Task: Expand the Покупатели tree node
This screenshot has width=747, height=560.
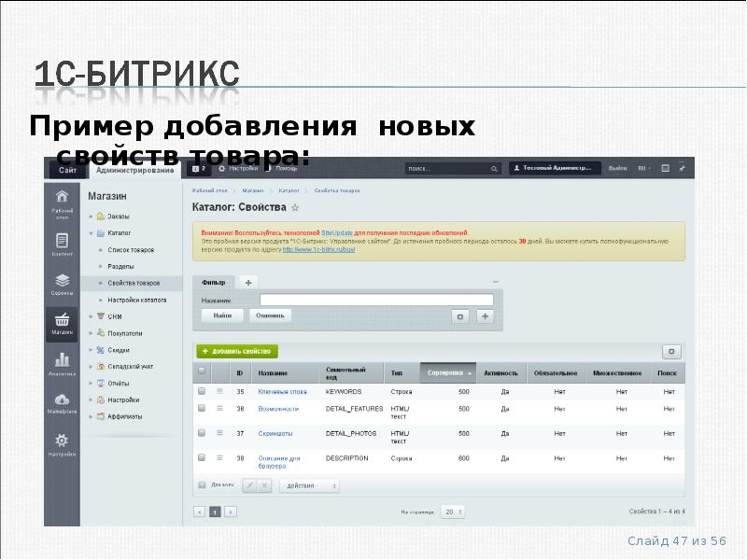Action: (x=91, y=333)
